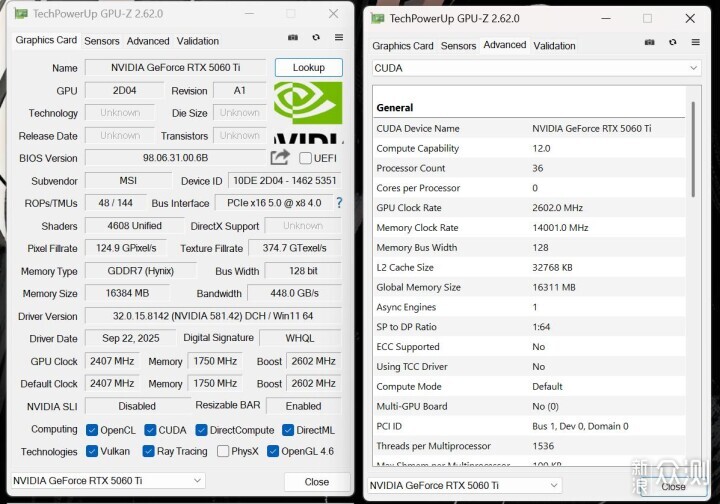Click the Advanced tab vertical scrollbar thumb
The image size is (720, 504).
(x=693, y=149)
